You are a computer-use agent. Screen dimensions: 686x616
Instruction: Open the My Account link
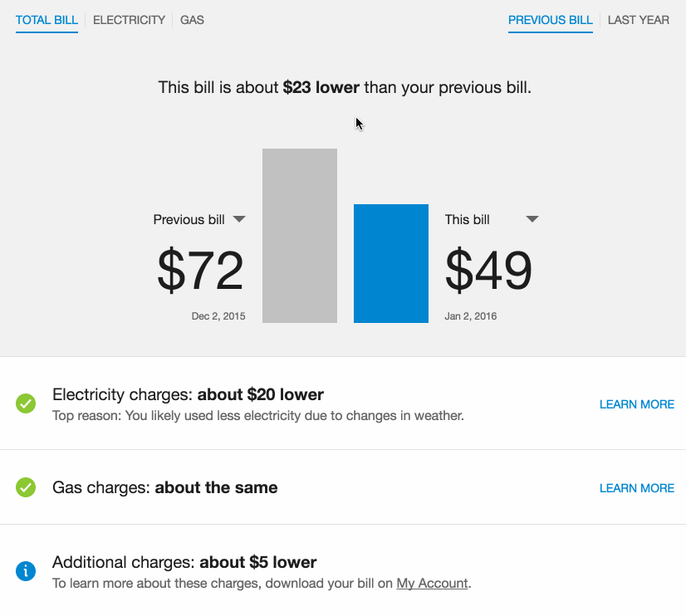(432, 584)
